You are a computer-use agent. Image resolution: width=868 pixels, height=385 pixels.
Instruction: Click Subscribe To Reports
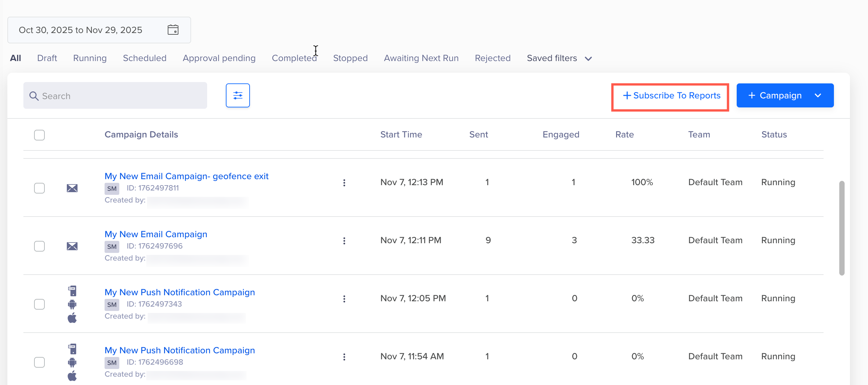tap(670, 95)
